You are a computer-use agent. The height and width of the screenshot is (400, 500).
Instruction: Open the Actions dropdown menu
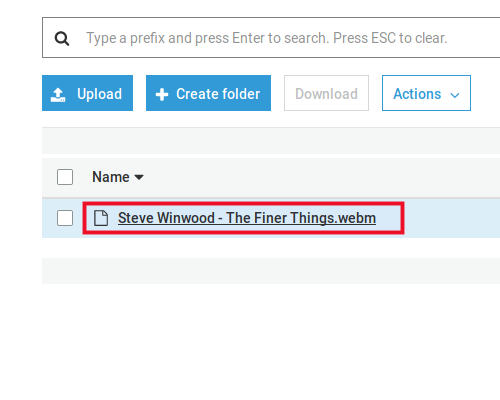point(426,93)
